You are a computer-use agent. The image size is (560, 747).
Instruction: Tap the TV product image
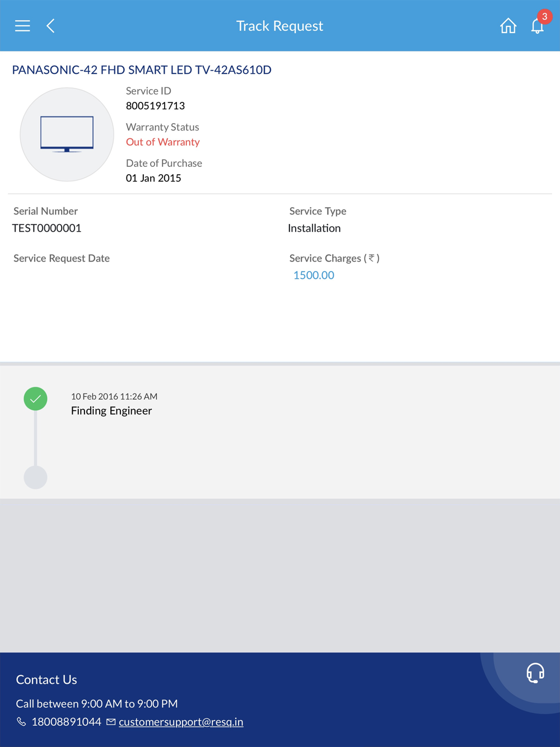[x=67, y=134]
